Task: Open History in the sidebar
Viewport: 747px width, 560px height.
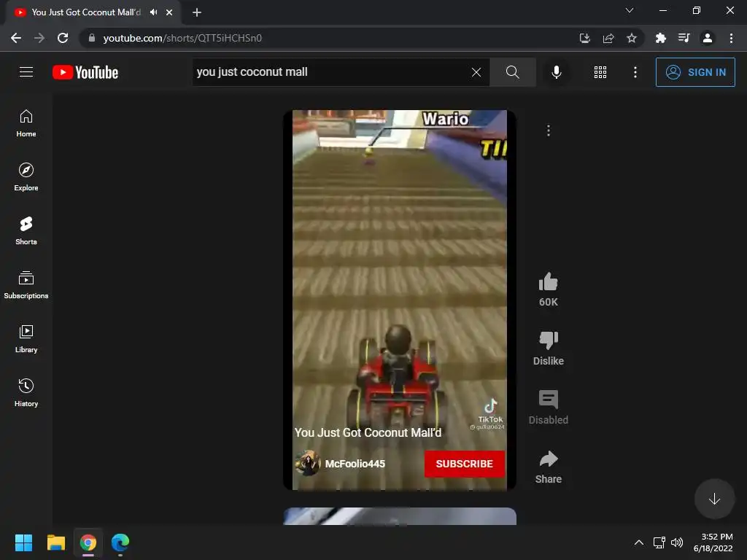Action: pyautogui.click(x=26, y=392)
